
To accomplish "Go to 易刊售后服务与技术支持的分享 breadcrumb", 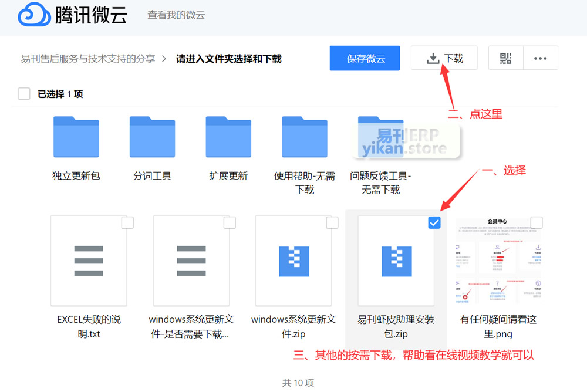I will (x=88, y=59).
